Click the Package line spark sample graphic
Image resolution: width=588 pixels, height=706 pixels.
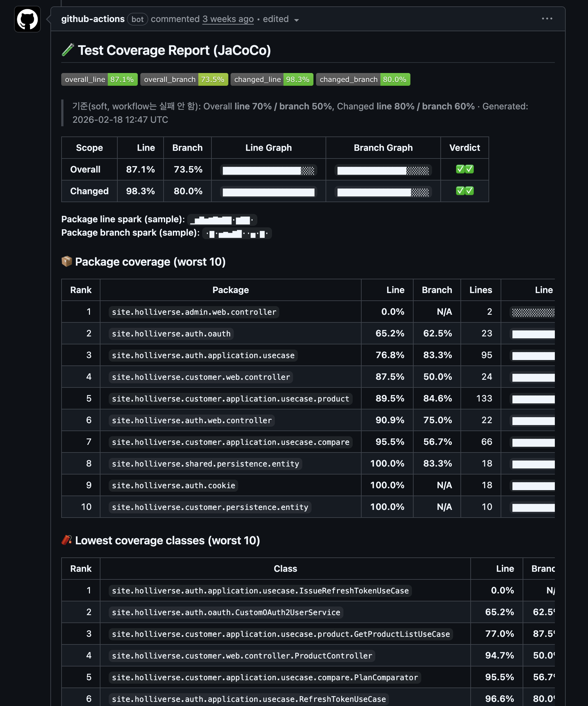(x=221, y=219)
